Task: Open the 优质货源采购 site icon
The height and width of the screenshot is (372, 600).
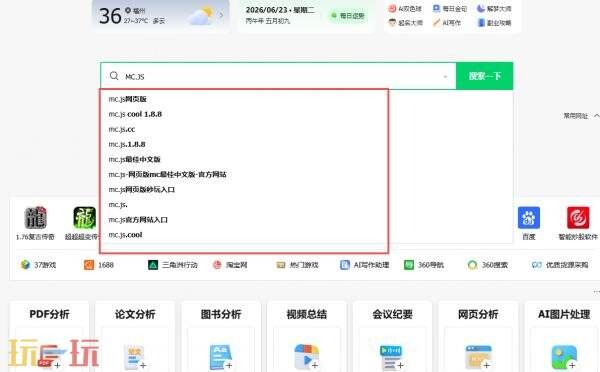Action: coord(536,264)
